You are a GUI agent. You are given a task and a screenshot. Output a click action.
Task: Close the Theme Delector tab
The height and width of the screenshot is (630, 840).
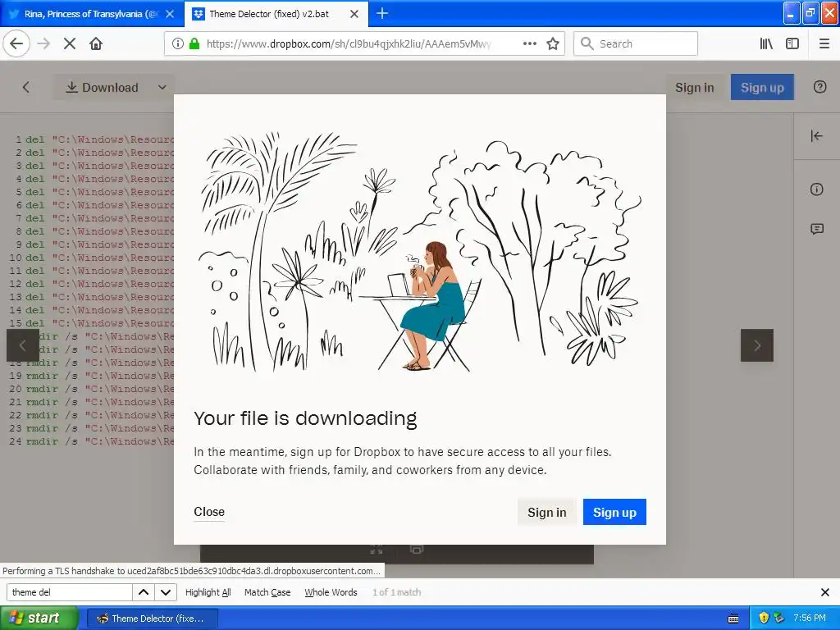(354, 14)
